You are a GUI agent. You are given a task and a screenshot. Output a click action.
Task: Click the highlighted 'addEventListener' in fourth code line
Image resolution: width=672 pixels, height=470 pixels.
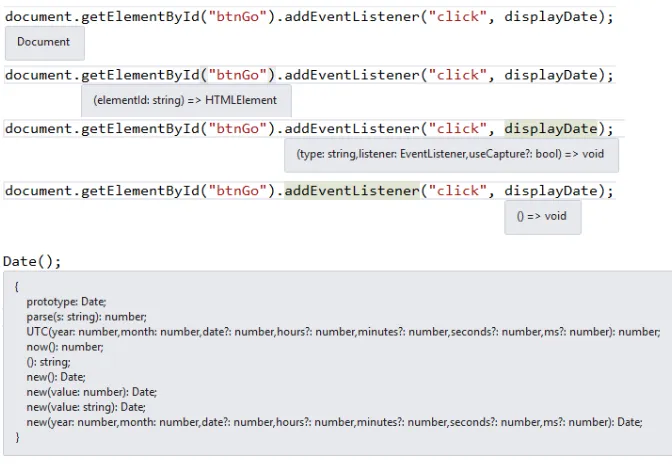pyautogui.click(x=352, y=191)
